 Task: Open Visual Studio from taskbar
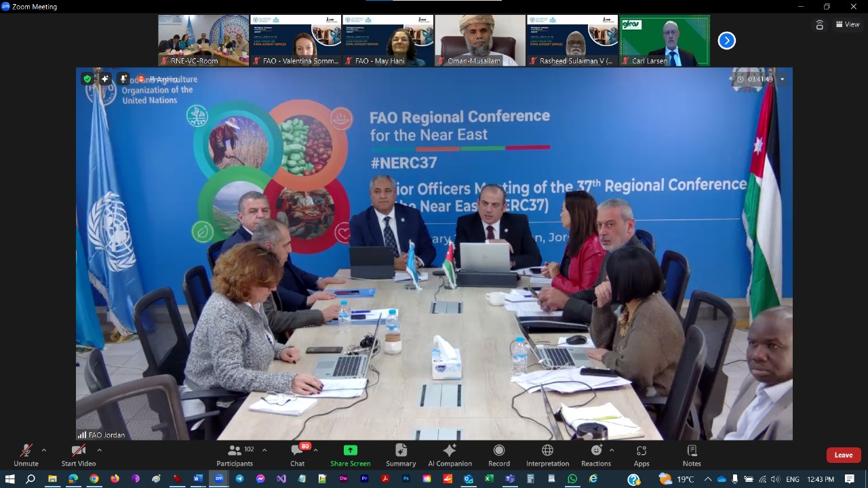(x=281, y=479)
